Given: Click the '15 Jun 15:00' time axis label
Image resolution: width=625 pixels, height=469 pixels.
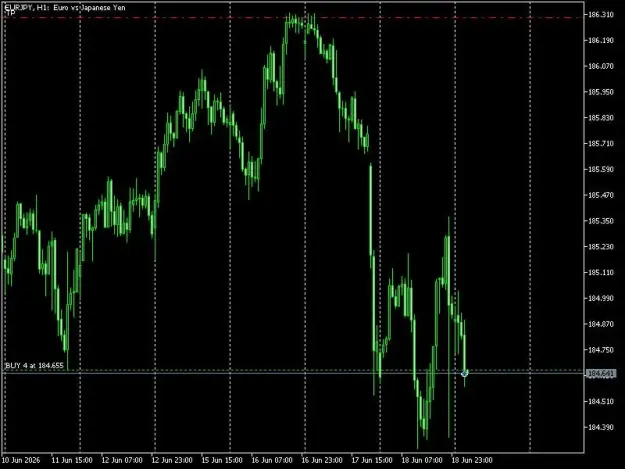Looking at the screenshot, I should [x=222, y=460].
